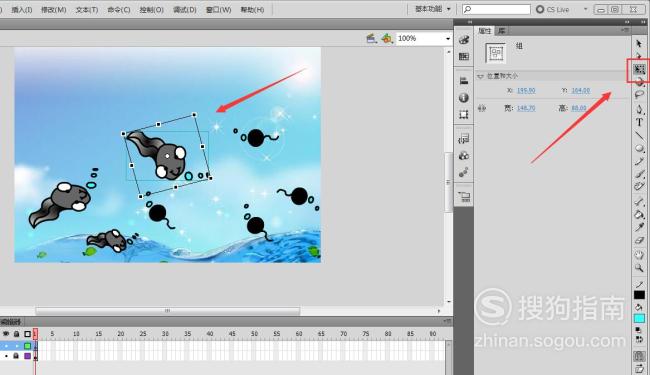Toggle outline mode of green layer
The image size is (650, 375).
click(27, 346)
